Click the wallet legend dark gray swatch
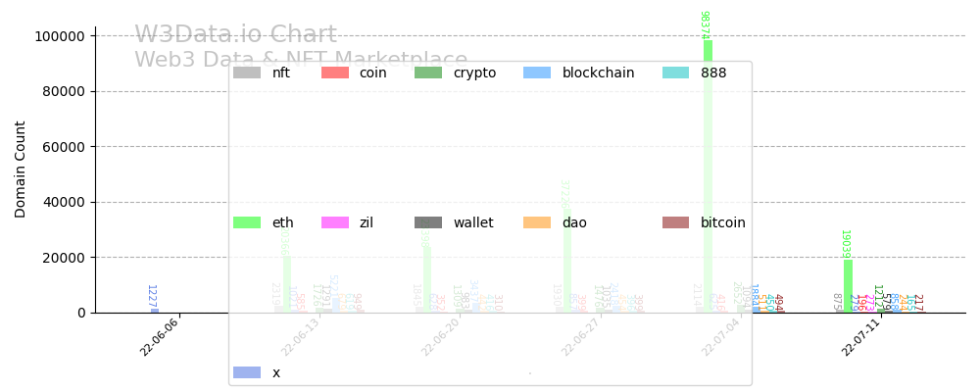Image resolution: width=980 pixels, height=392 pixels. (428, 222)
